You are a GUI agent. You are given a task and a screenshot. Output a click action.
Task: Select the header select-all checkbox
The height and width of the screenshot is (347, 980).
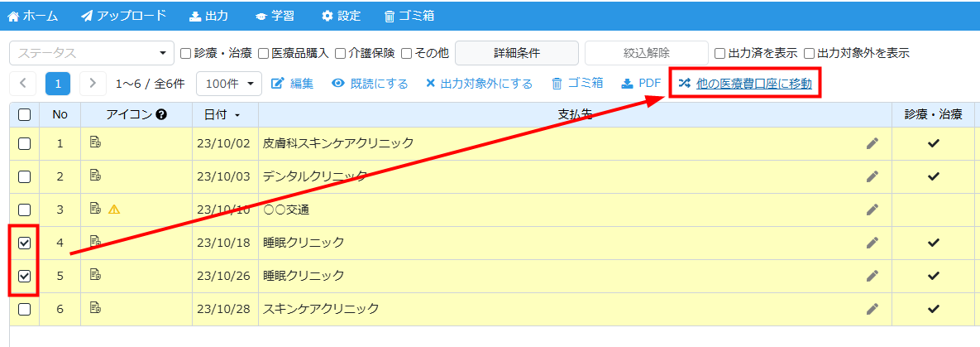25,115
